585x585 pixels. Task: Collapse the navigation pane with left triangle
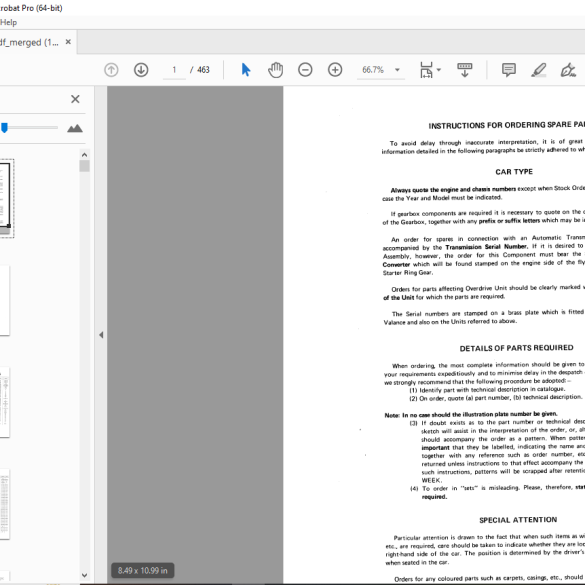click(x=101, y=335)
